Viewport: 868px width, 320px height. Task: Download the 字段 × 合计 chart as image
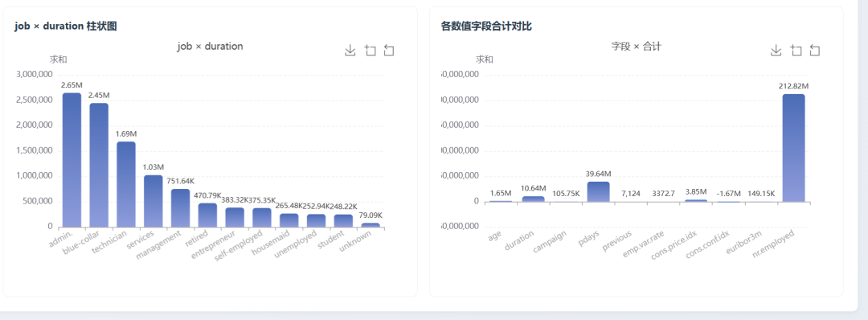[776, 51]
